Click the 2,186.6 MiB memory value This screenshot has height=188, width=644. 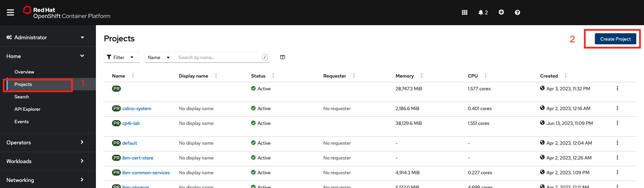(x=407, y=108)
